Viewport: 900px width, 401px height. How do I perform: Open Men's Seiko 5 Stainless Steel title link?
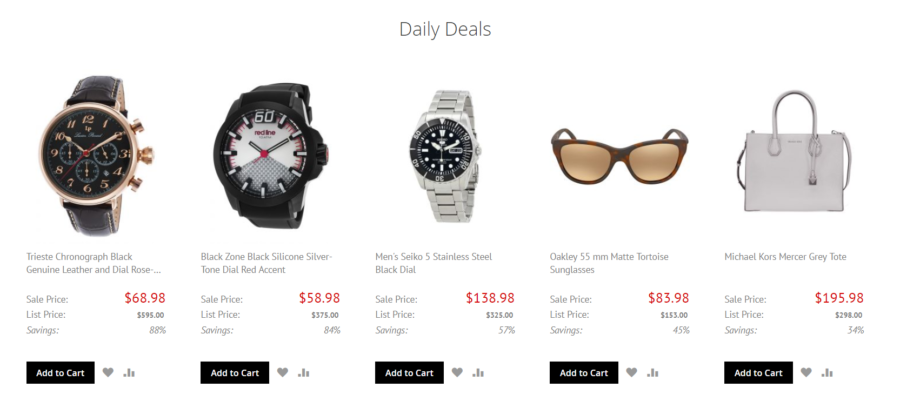coord(433,263)
